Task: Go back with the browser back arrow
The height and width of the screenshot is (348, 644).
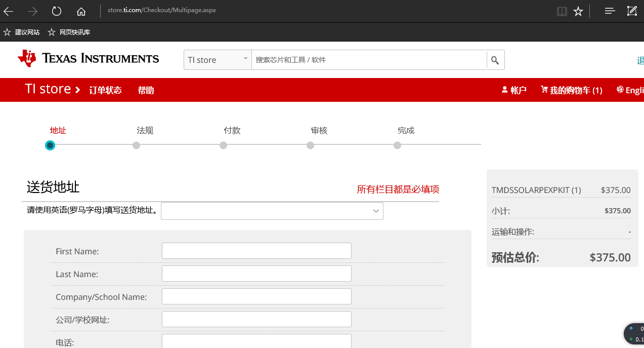Action: (x=9, y=11)
